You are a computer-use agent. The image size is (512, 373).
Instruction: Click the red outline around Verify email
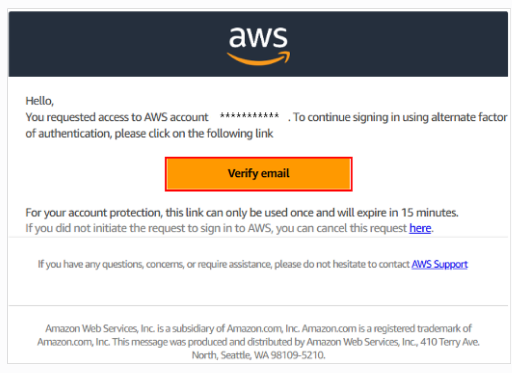click(x=259, y=158)
